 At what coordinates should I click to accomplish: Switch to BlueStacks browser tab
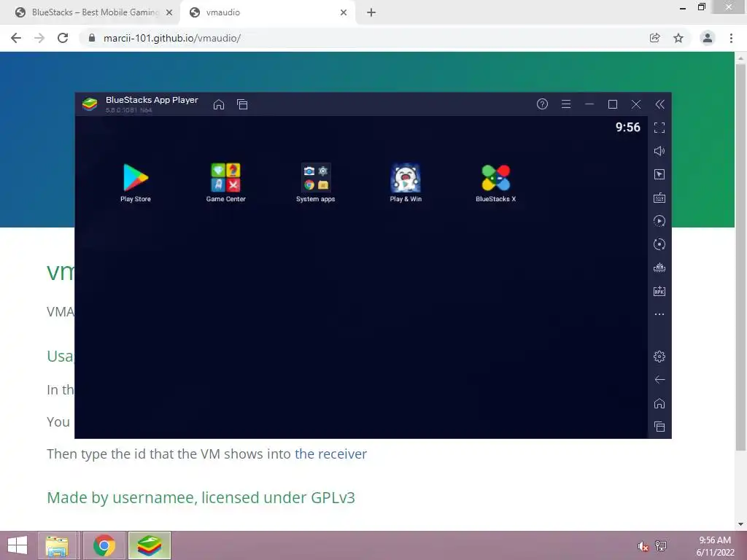pyautogui.click(x=94, y=12)
